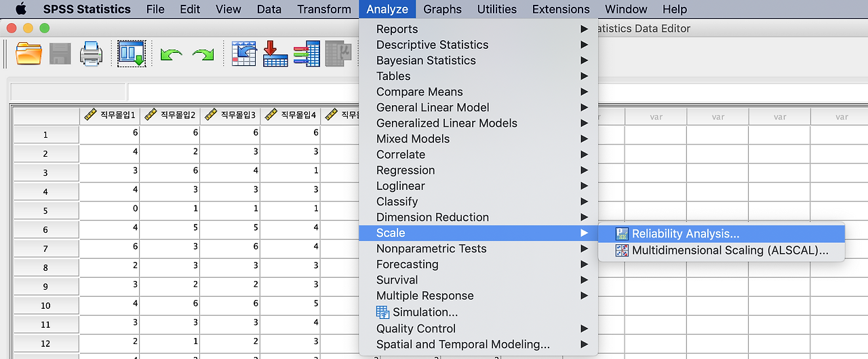Select row header 5

click(45, 210)
